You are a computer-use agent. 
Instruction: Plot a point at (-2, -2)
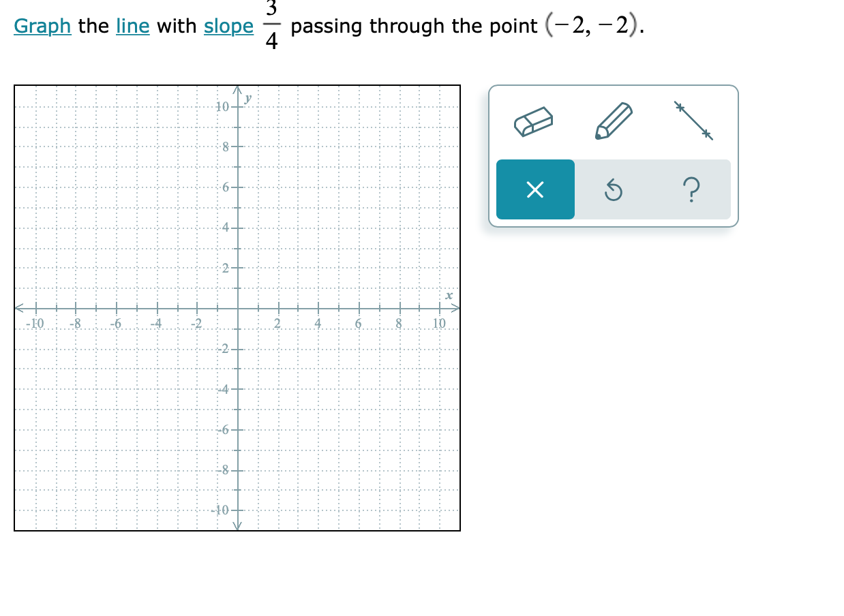click(x=198, y=349)
